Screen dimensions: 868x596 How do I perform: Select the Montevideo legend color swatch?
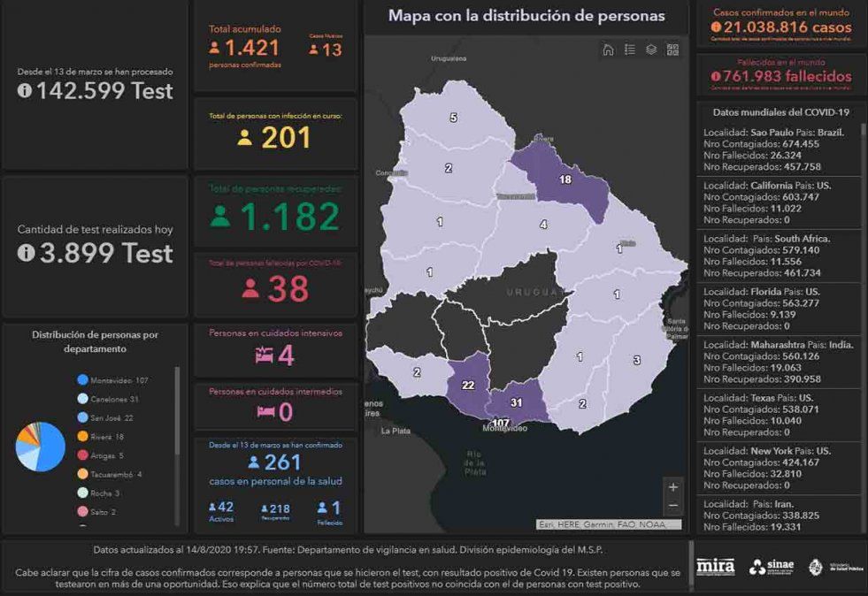[x=82, y=380]
